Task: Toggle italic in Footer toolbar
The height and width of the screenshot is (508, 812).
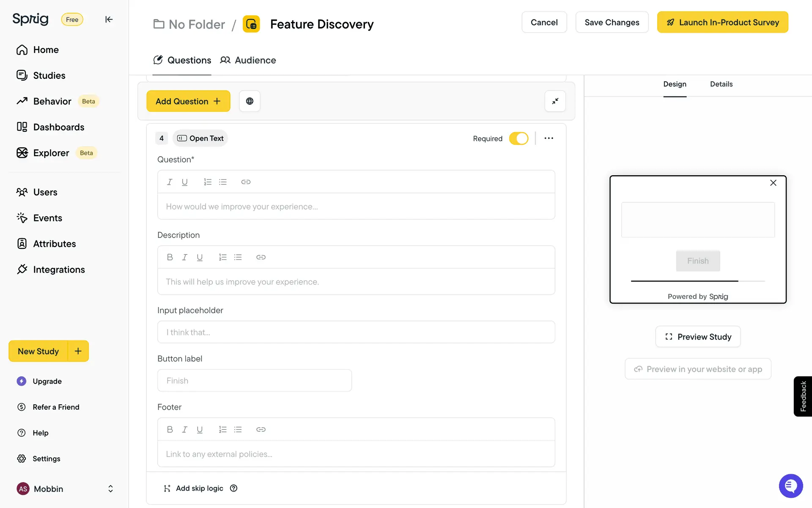Action: pos(184,430)
